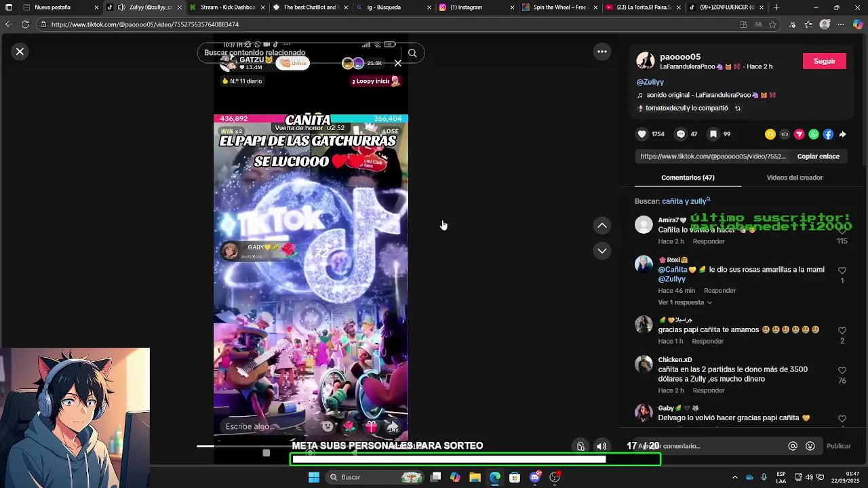Like Amira7's comment
The height and width of the screenshot is (488, 868).
tap(842, 231)
